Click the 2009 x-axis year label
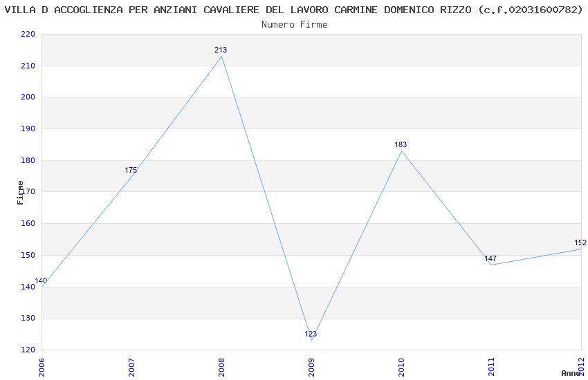This screenshot has width=588, height=380. click(x=311, y=368)
